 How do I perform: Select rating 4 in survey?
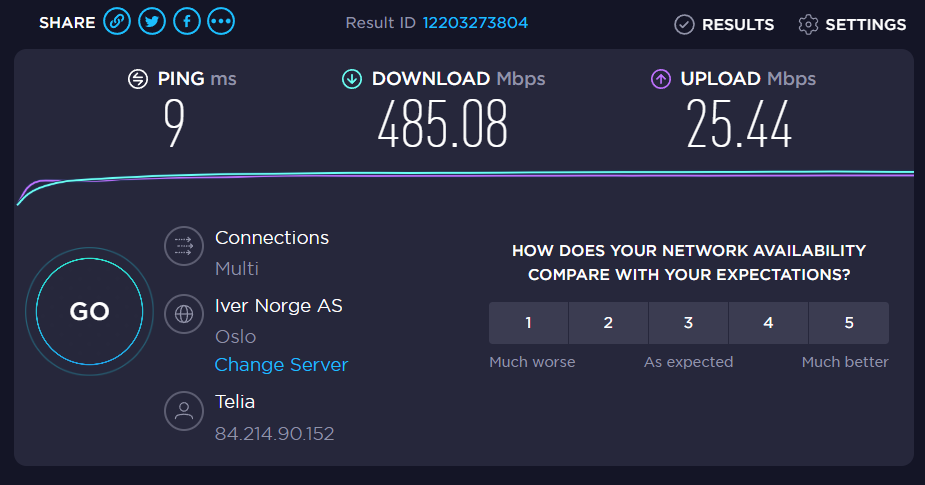pyautogui.click(x=768, y=323)
